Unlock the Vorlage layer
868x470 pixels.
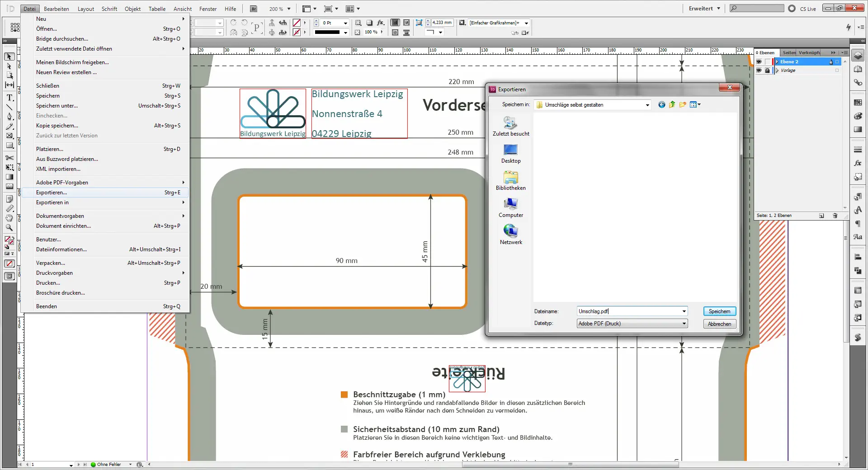[767, 70]
